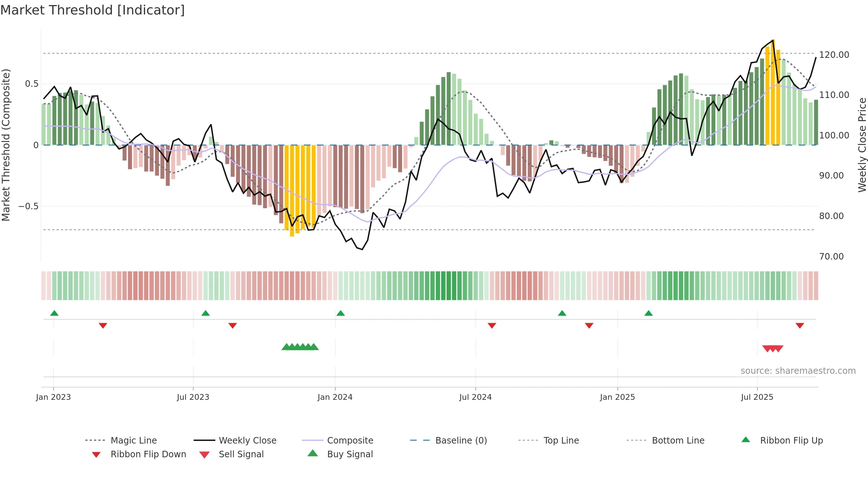Image resolution: width=868 pixels, height=488 pixels.
Task: Click the ribbon flip up marker after Jan 2025
Action: coord(648,313)
